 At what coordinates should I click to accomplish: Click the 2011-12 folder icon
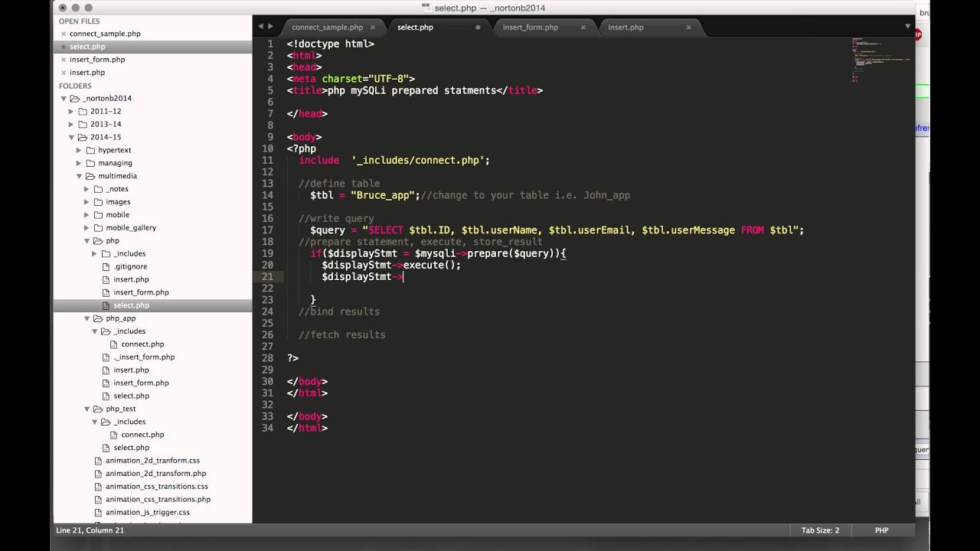(x=82, y=112)
